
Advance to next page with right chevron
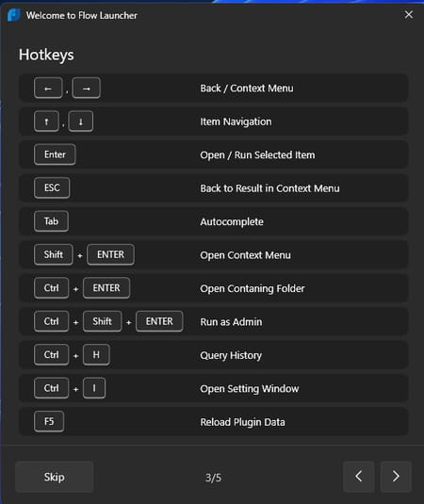coord(396,477)
